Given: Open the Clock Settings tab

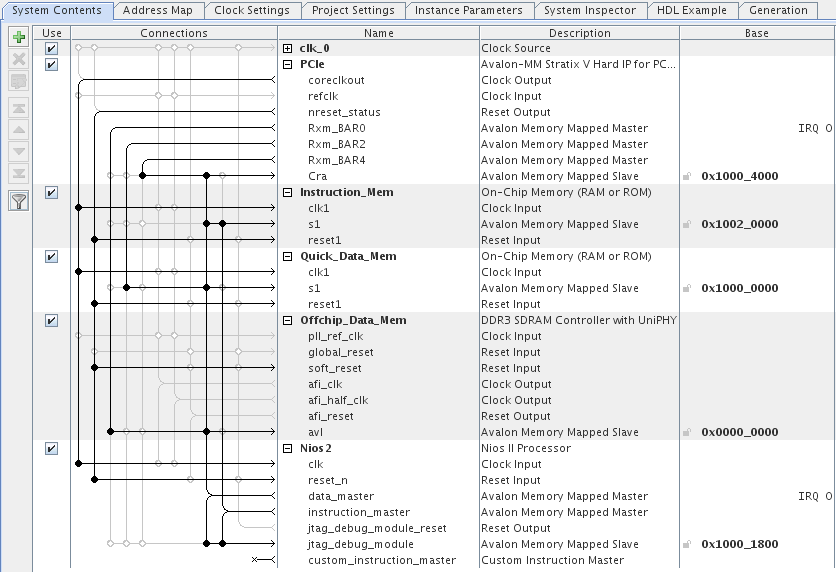Looking at the screenshot, I should 252,11.
